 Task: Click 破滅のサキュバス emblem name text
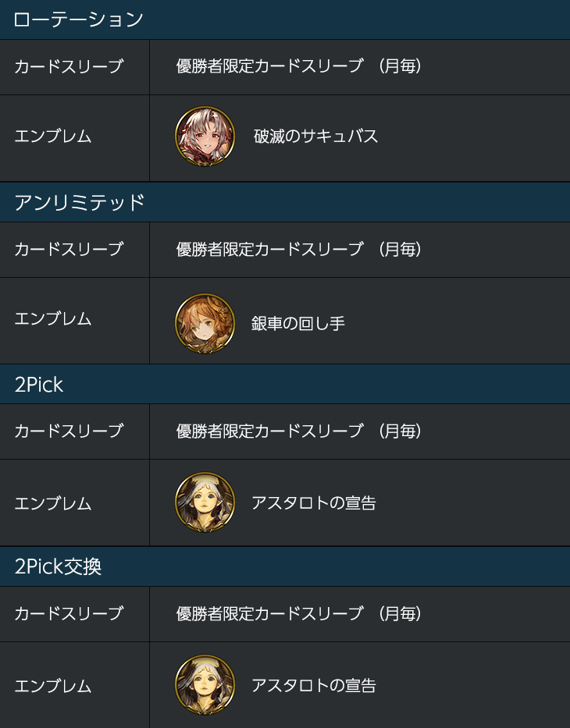click(316, 137)
